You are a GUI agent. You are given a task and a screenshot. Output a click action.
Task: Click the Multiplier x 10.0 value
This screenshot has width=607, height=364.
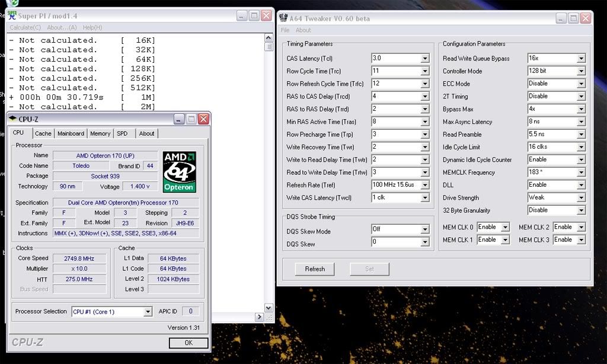pyautogui.click(x=79, y=269)
